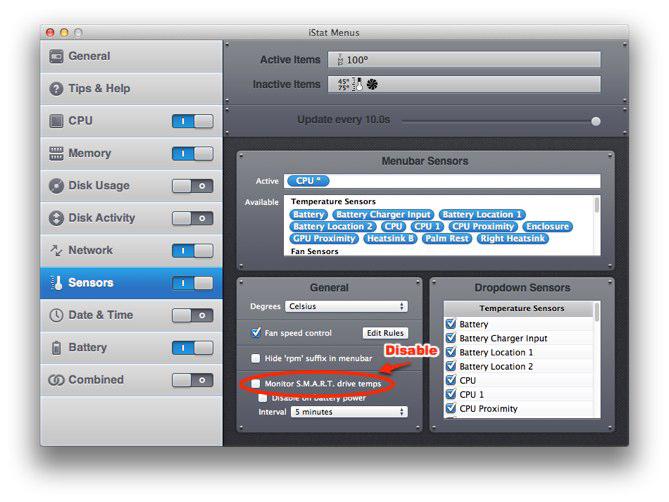Open the Combined section label
This screenshot has width=669, height=502.
(x=96, y=380)
